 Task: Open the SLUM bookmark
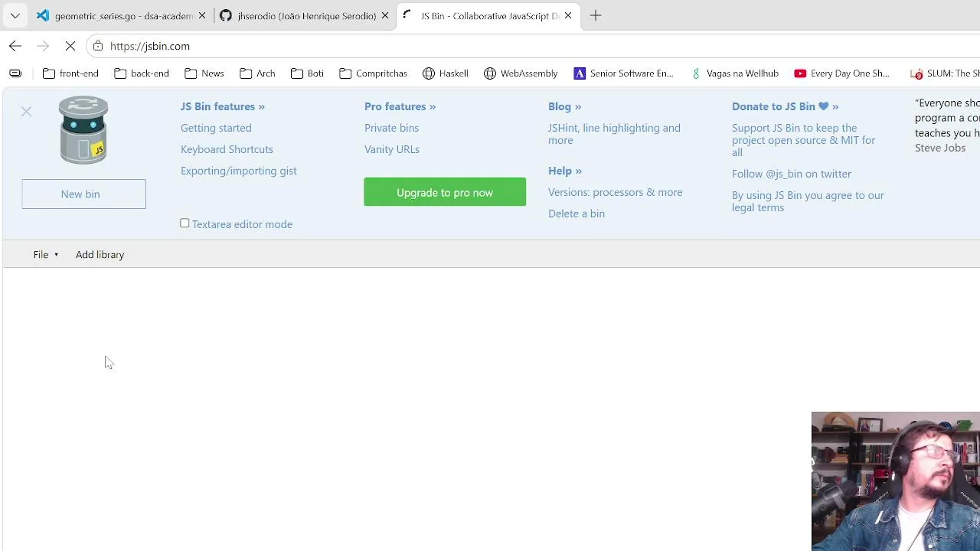(944, 73)
